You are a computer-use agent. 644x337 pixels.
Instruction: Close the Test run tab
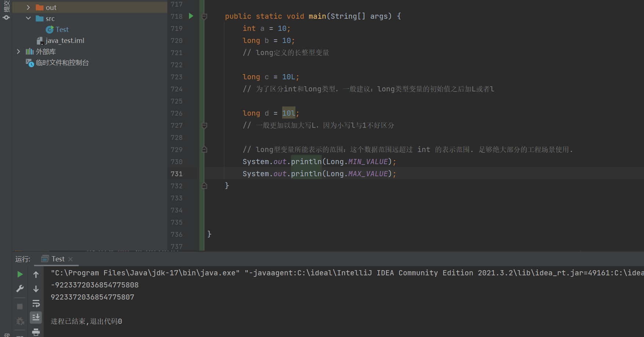[x=70, y=259]
